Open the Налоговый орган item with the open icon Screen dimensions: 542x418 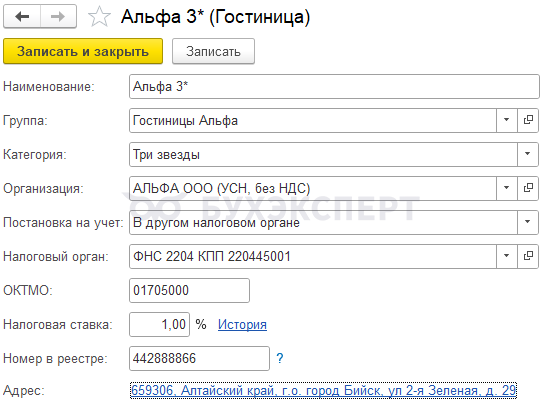click(x=528, y=256)
